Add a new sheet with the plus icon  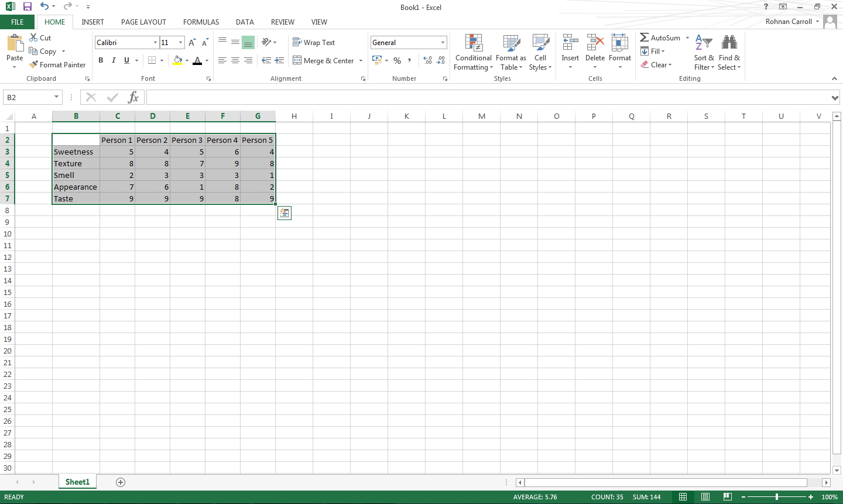point(121,482)
